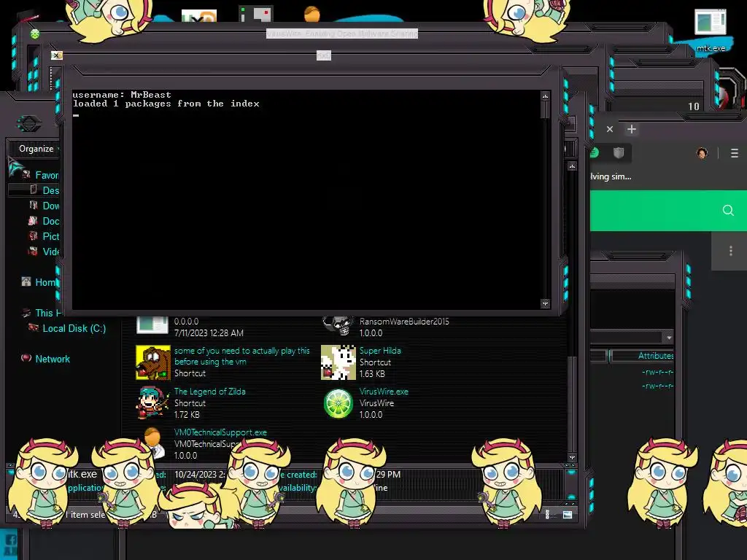Click the 'VirusWire.exe' file name

pyautogui.click(x=384, y=392)
